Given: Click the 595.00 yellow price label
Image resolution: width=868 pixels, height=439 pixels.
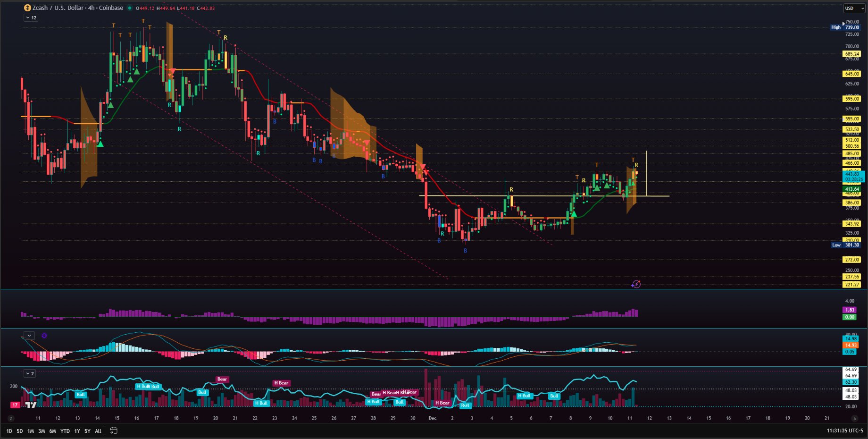Looking at the screenshot, I should [x=852, y=99].
